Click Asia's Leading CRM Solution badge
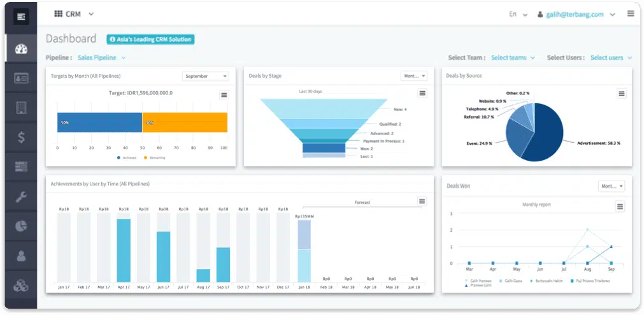The image size is (644, 315). (x=150, y=39)
